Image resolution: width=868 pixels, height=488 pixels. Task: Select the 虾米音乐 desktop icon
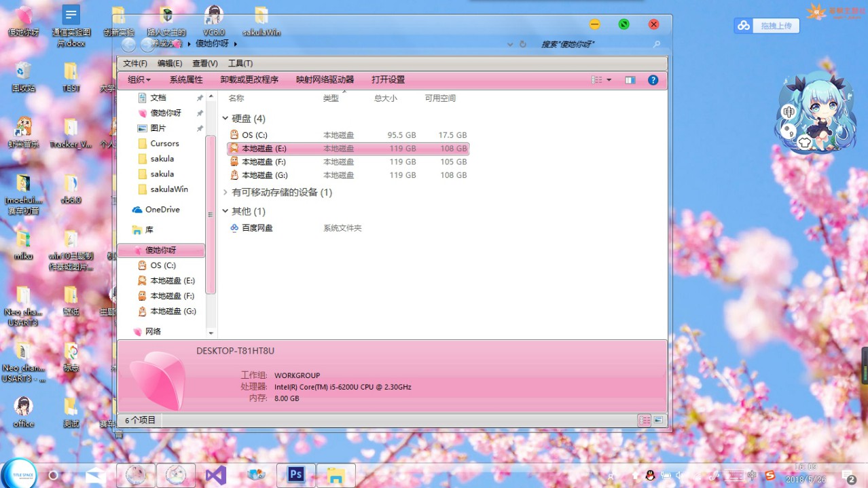[23, 133]
